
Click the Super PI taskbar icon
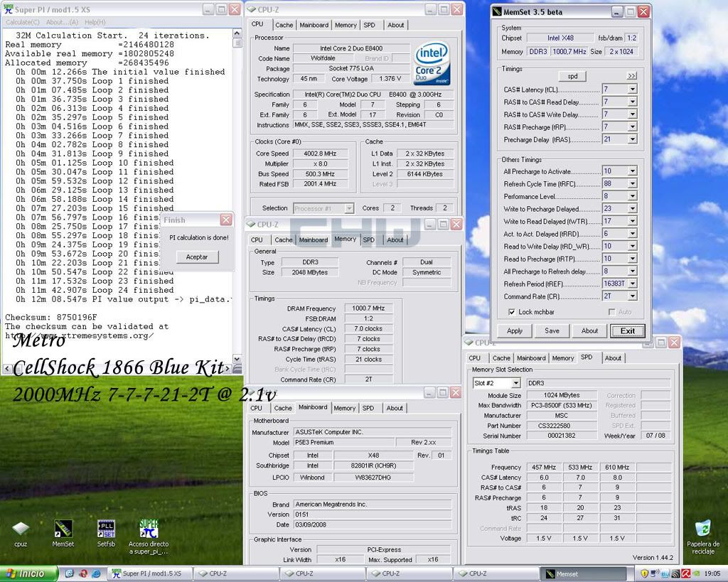click(x=149, y=573)
